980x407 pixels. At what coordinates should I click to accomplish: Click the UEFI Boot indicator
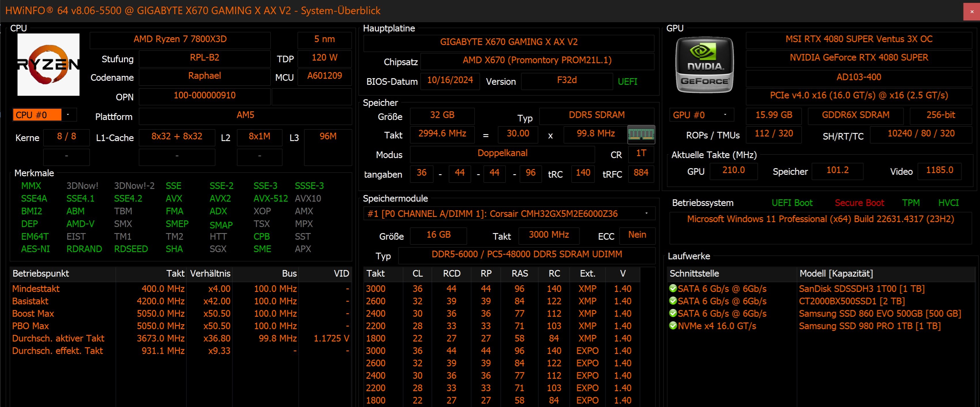(792, 202)
